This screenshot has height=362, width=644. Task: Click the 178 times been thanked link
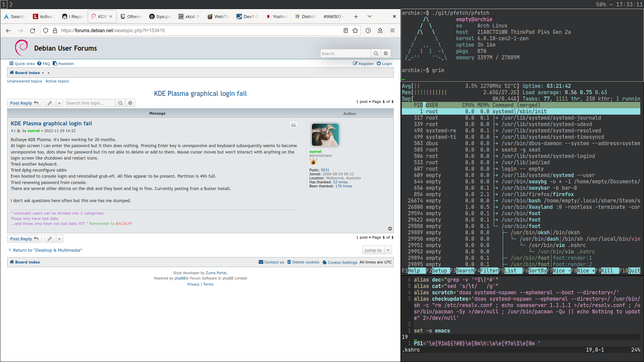(x=344, y=186)
